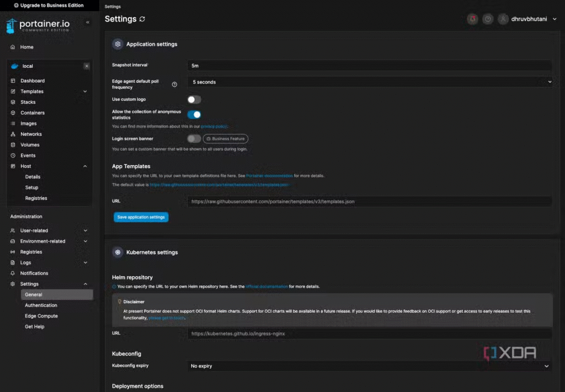Click the help question mark icon in header

click(488, 19)
